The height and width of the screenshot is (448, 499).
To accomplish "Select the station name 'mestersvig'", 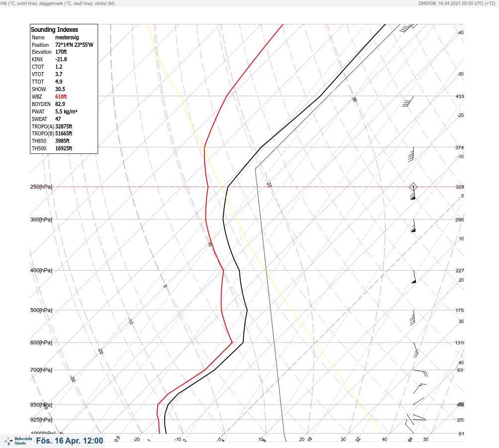I will click(67, 37).
